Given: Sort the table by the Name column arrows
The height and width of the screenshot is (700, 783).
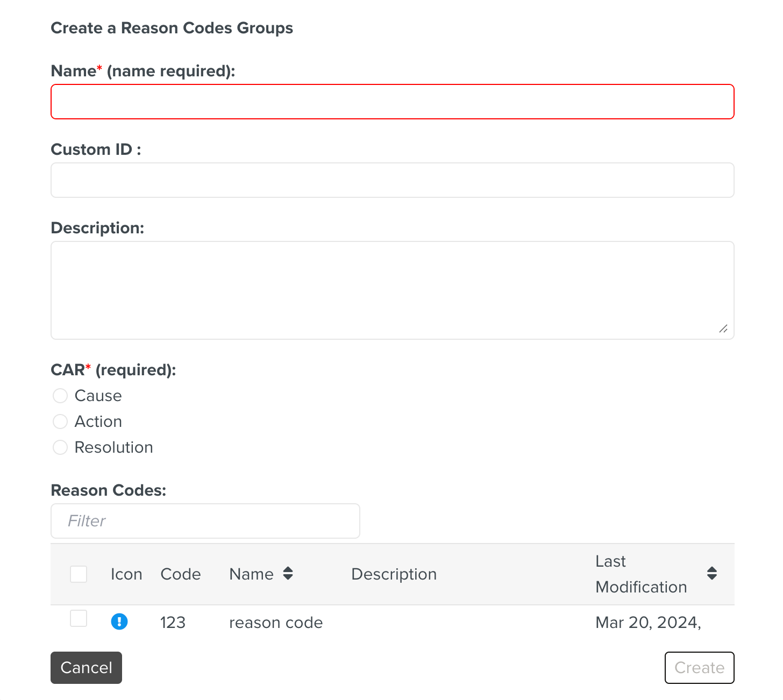Looking at the screenshot, I should click(x=288, y=574).
